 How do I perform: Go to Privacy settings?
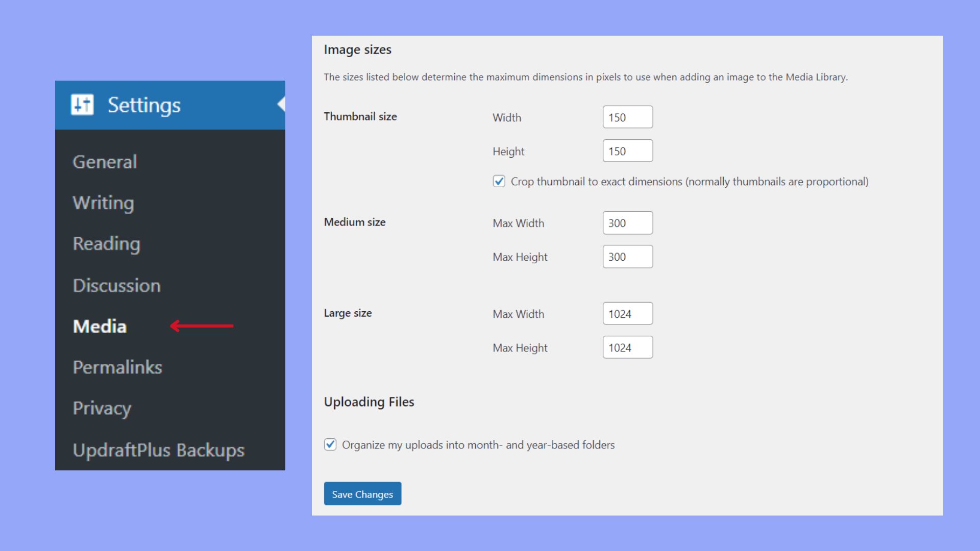point(102,408)
